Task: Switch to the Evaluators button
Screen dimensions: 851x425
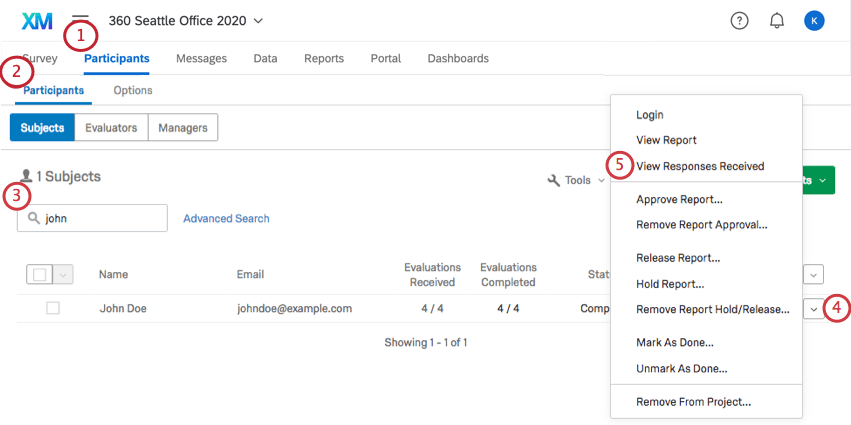Action: [111, 128]
